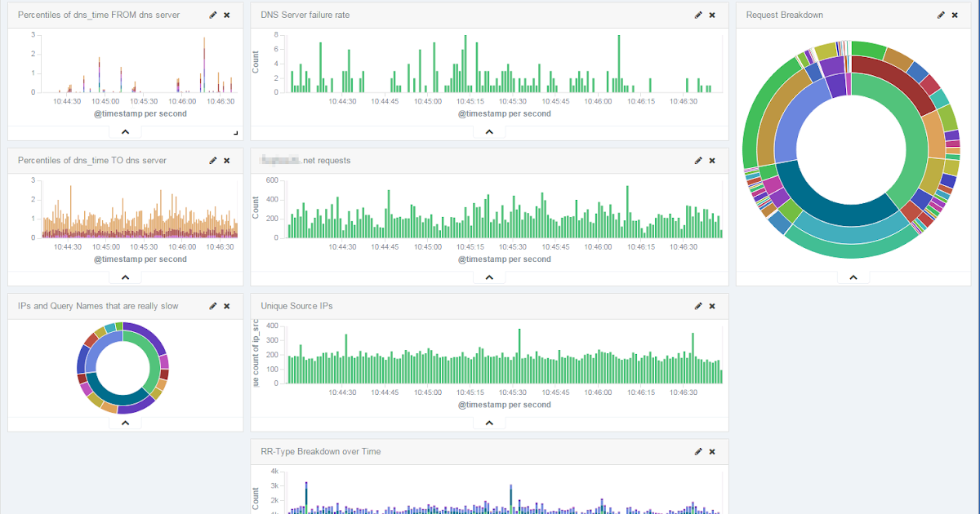
Task: Edit the RR-Type Breakdown over Time panel
Action: click(x=698, y=451)
